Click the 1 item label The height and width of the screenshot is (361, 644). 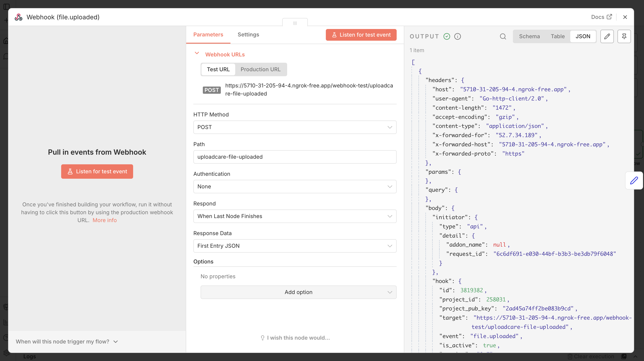pyautogui.click(x=416, y=50)
